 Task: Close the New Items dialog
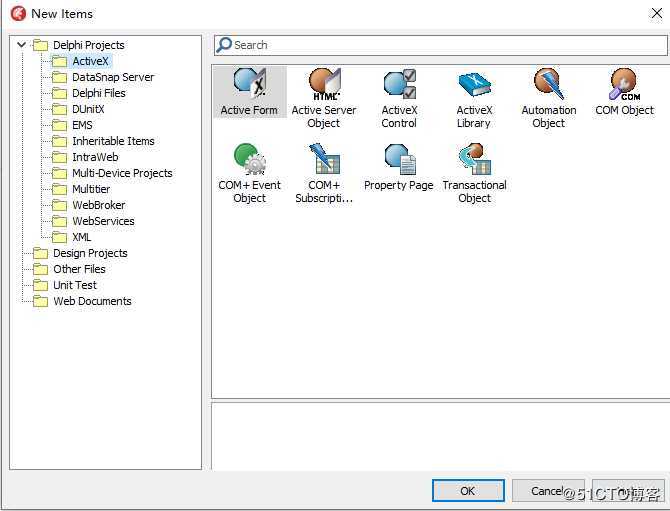tap(657, 13)
